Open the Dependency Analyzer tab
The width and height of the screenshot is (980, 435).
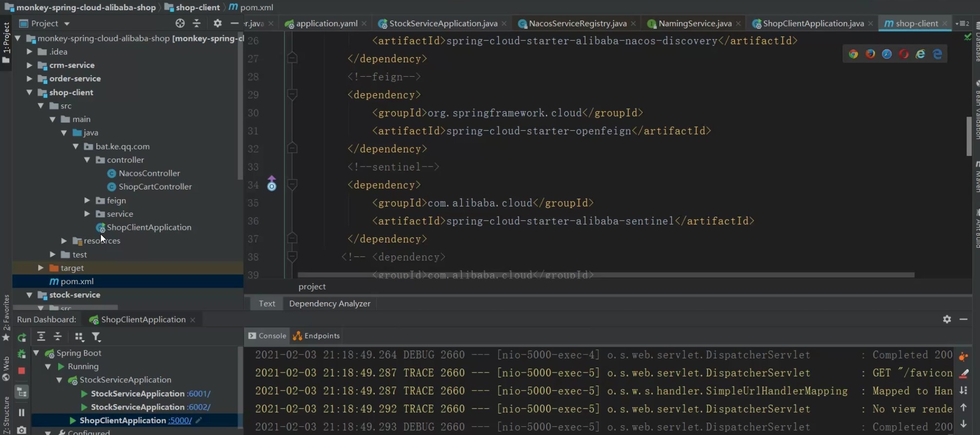(330, 304)
